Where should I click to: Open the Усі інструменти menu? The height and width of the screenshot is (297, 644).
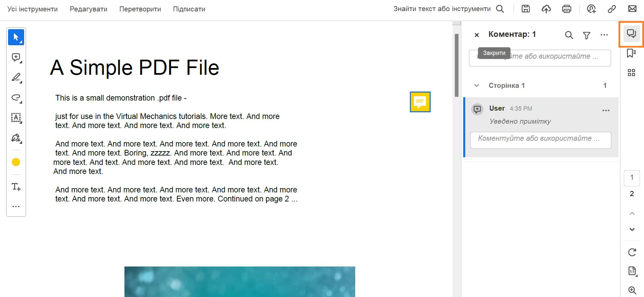[33, 9]
